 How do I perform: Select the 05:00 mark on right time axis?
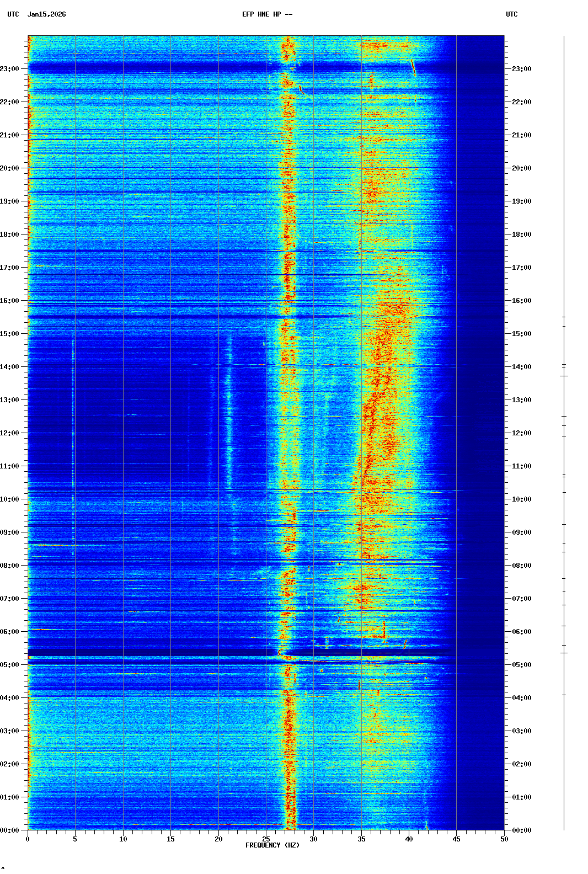pyautogui.click(x=521, y=665)
